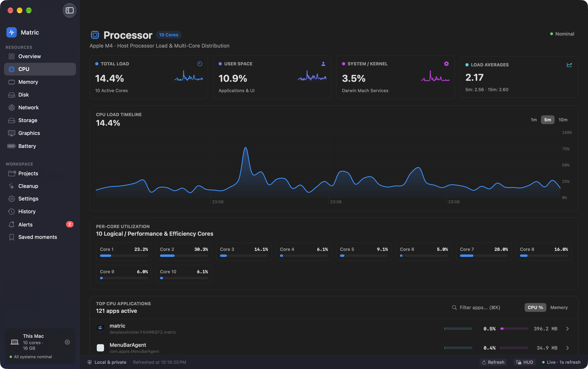Click the 2.17 load average value
Image resolution: width=588 pixels, height=369 pixels.
click(x=474, y=78)
